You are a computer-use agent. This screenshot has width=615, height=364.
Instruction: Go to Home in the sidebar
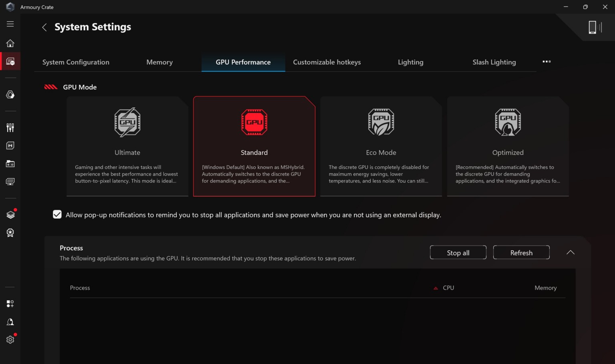tap(10, 43)
